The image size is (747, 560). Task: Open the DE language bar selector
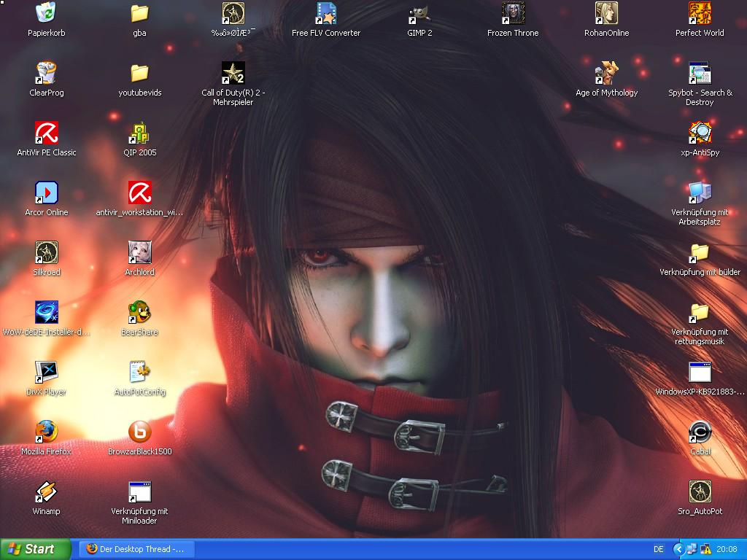659,549
